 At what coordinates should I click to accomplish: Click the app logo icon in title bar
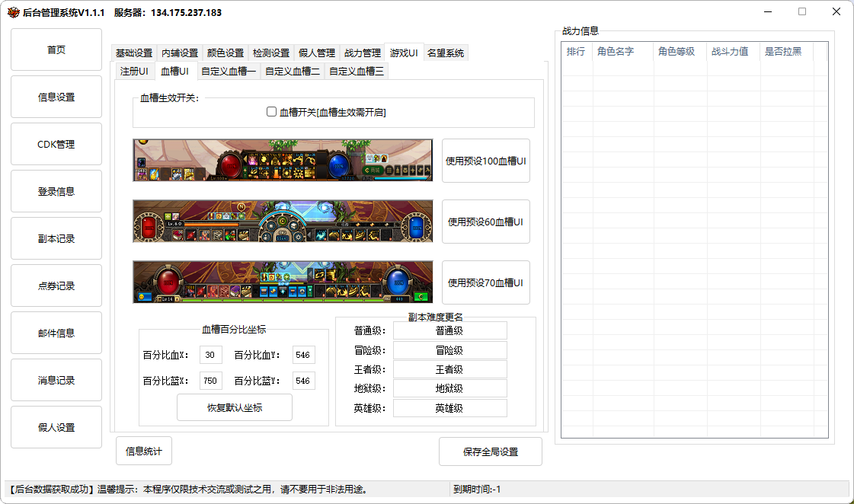pos(13,12)
